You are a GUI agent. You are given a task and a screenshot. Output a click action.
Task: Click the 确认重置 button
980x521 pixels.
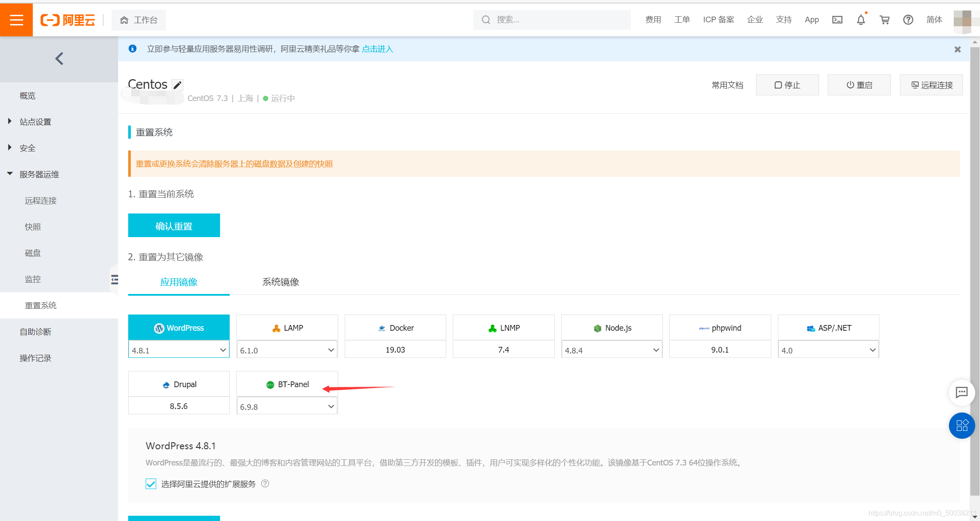174,226
